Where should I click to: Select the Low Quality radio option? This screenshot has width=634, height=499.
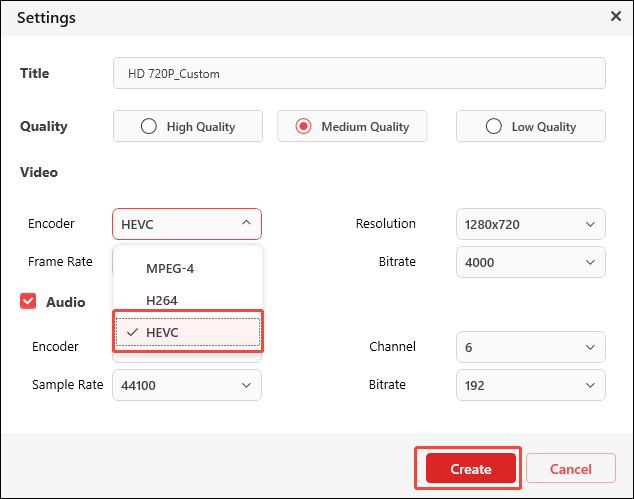point(530,126)
